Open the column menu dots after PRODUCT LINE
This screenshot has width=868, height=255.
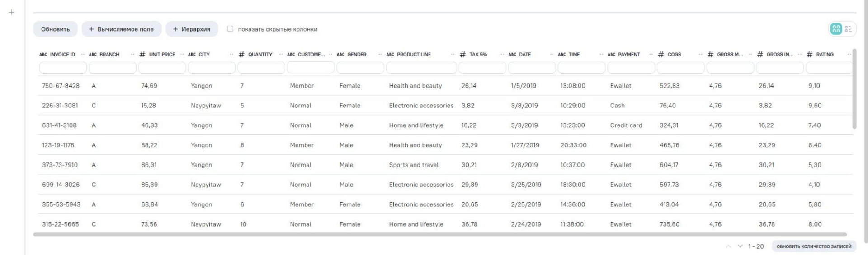click(x=453, y=55)
